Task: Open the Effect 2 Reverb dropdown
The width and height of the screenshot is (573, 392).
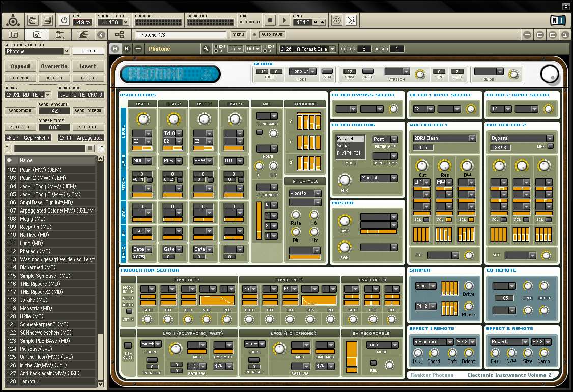Action: tap(509, 342)
